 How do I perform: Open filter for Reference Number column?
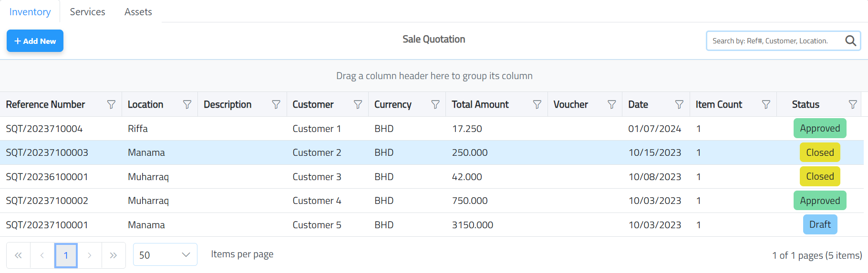[111, 104]
